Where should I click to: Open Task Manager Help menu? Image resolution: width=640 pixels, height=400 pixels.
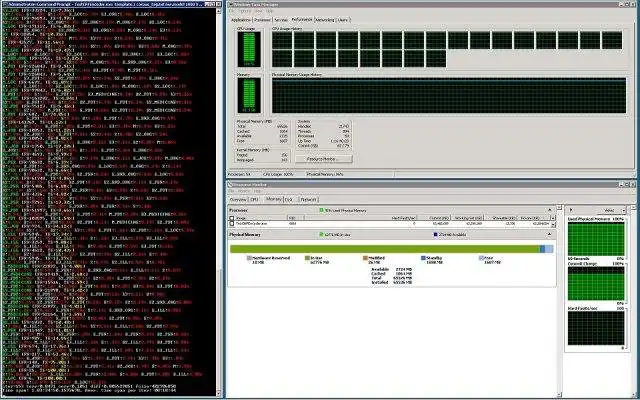click(x=269, y=11)
